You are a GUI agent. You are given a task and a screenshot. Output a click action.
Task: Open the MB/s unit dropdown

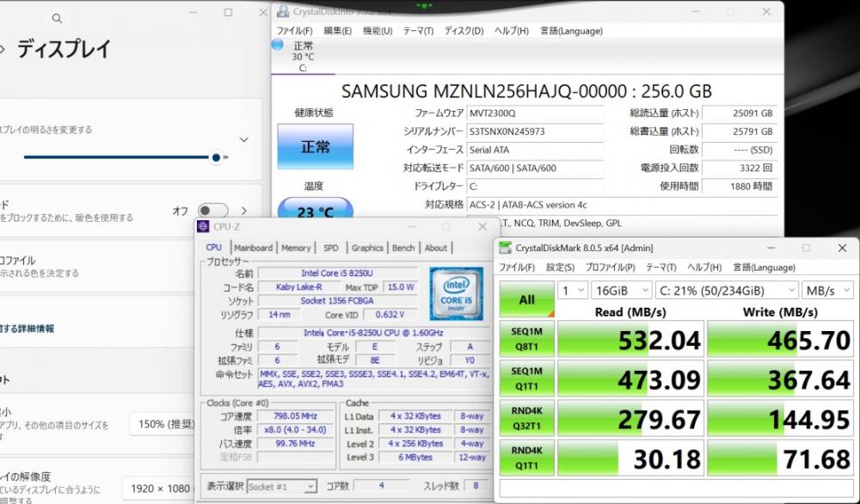827,291
